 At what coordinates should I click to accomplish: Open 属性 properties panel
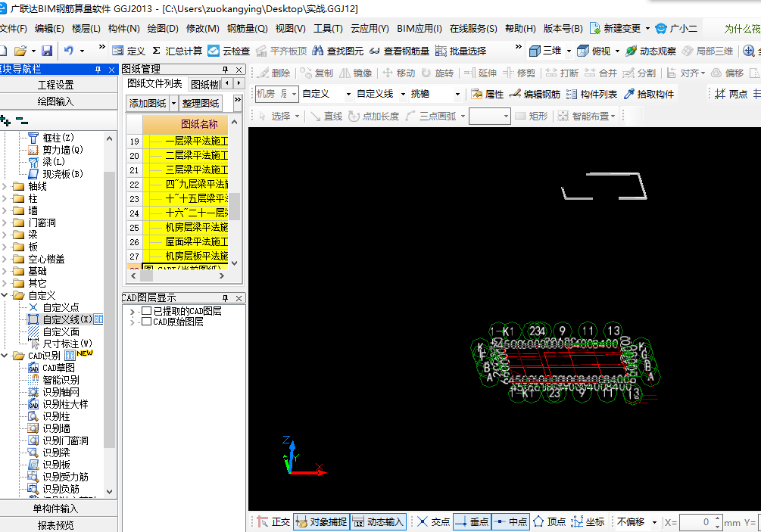tap(488, 94)
